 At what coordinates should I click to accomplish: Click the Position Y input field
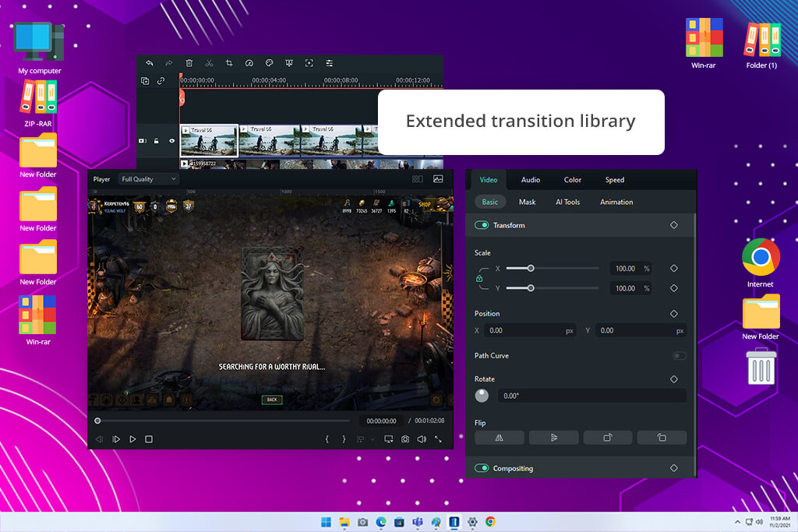coord(641,330)
